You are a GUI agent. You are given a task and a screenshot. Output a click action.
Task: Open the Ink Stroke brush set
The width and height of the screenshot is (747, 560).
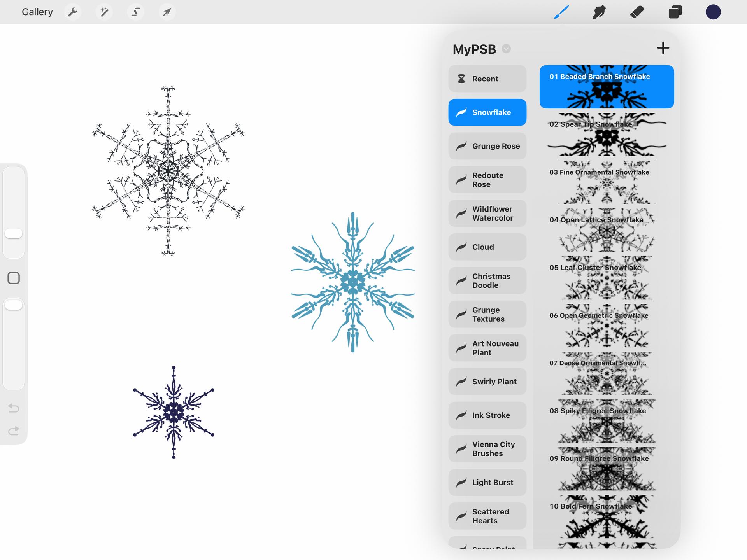point(487,415)
